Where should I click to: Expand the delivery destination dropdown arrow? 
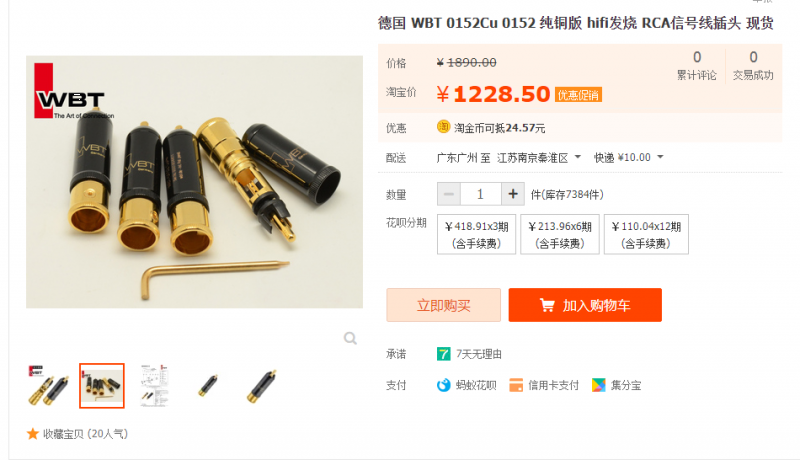(x=578, y=157)
